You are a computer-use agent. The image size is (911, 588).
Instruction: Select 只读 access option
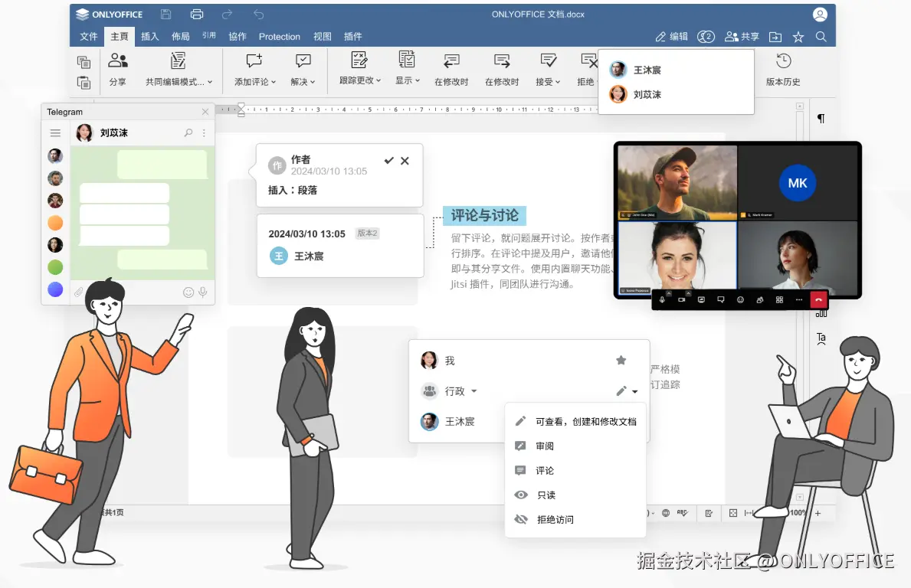pyautogui.click(x=575, y=495)
